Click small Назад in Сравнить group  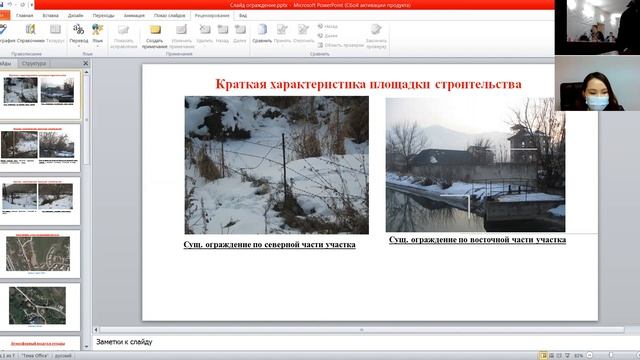click(x=328, y=27)
